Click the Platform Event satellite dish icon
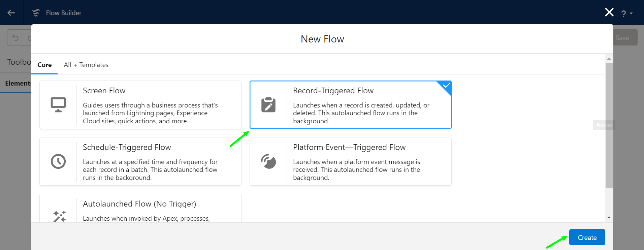The image size is (644, 250). (268, 161)
